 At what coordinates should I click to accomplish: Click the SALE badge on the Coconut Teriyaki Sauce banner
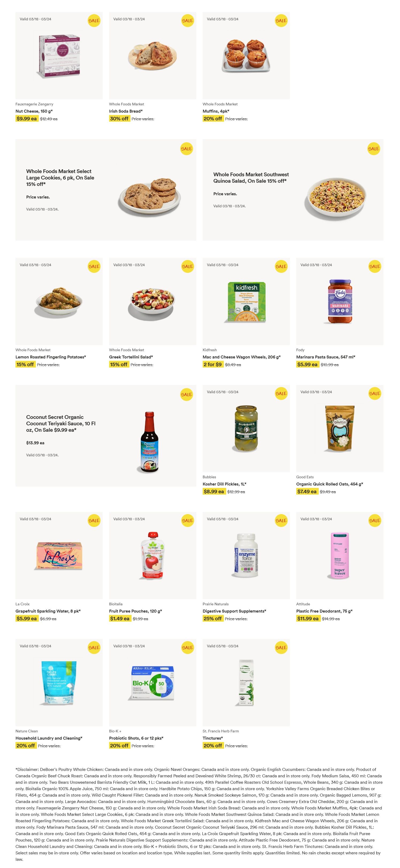186,395
